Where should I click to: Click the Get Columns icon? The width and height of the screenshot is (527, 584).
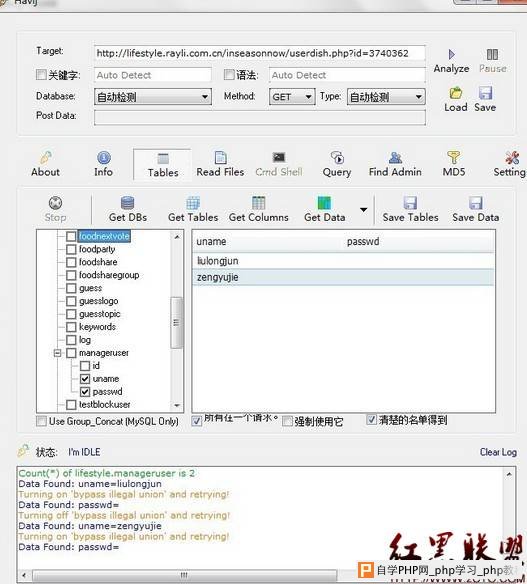coord(258,203)
